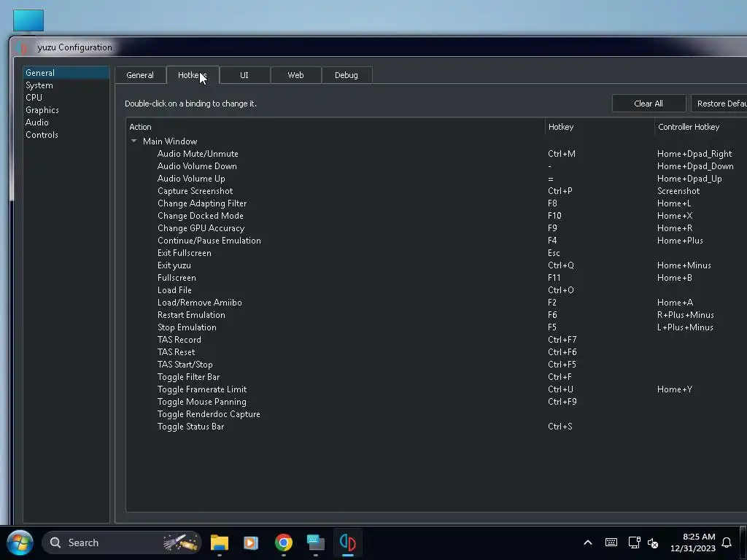Switch to the yuzu taskbar icon
The height and width of the screenshot is (560, 747).
[348, 542]
